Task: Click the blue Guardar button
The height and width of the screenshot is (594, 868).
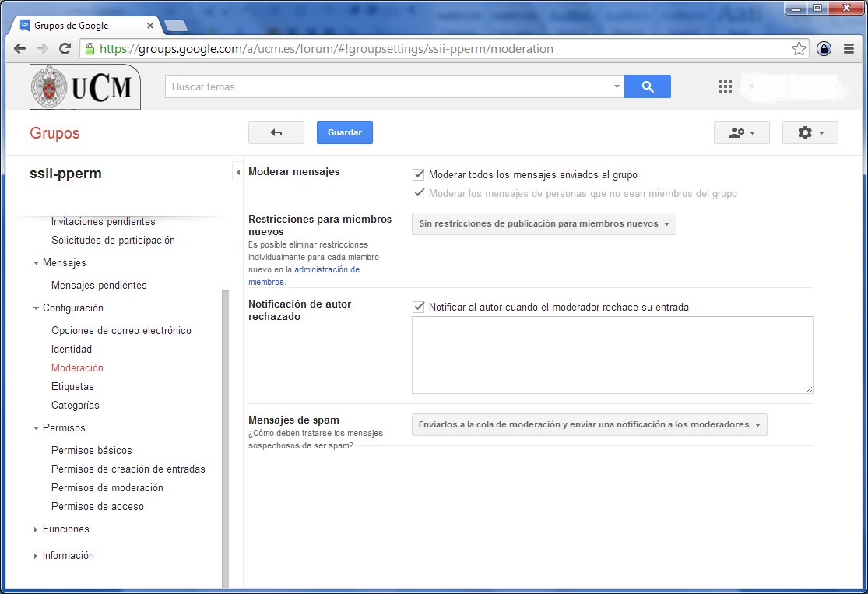Action: pos(344,133)
